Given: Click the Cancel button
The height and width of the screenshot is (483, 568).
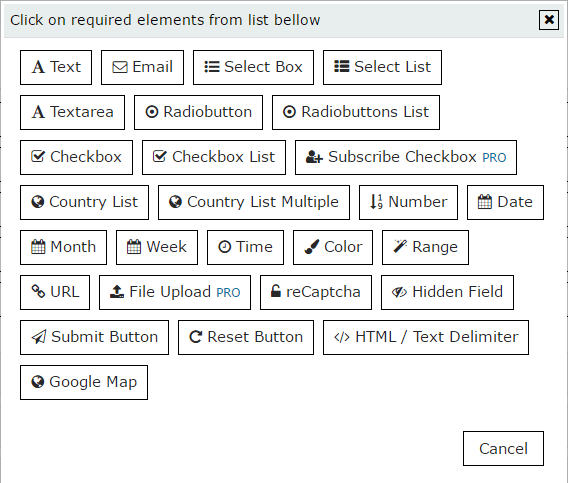Looking at the screenshot, I should (504, 448).
